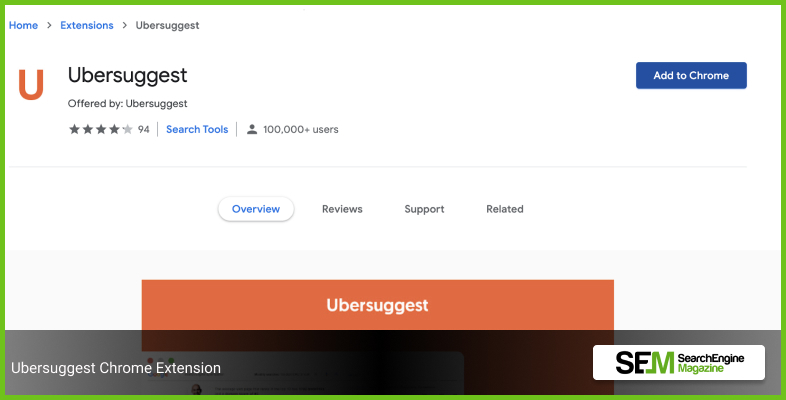
Task: Go to the Related tab
Action: click(x=505, y=209)
